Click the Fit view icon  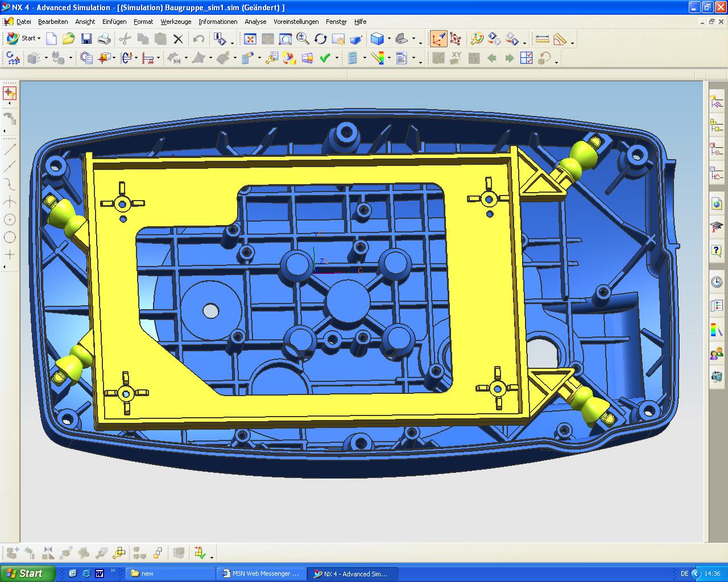coord(250,39)
